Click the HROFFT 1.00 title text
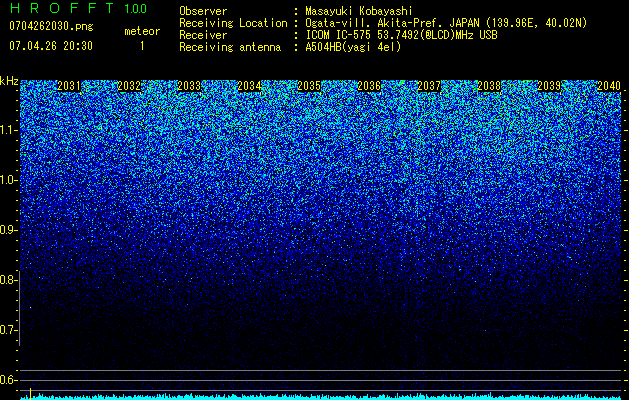Screen dimensions: 629x400 coord(78,8)
